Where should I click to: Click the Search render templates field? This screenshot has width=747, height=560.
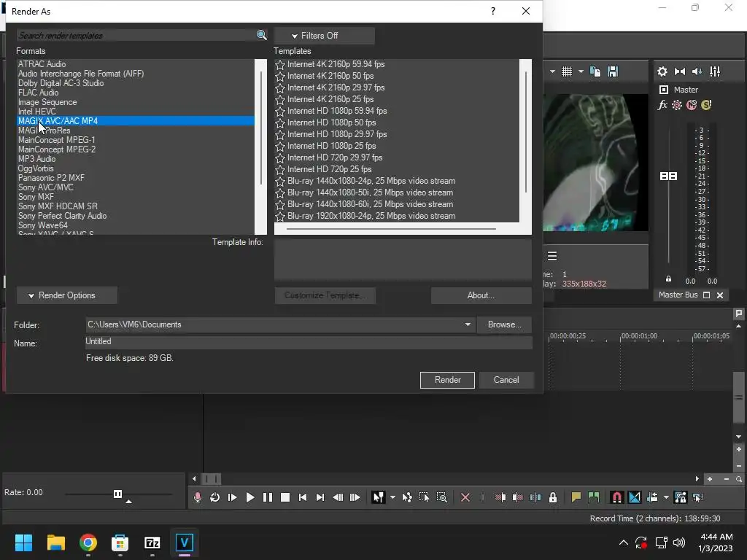(x=136, y=35)
